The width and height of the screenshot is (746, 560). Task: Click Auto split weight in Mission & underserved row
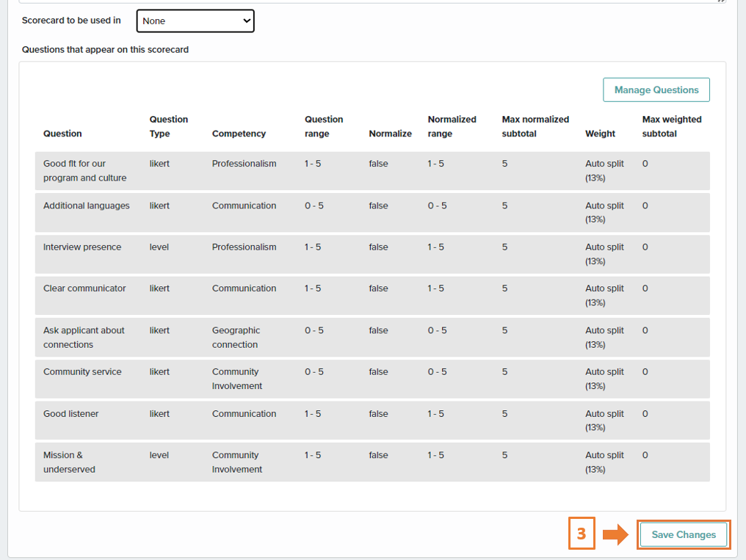pos(604,462)
